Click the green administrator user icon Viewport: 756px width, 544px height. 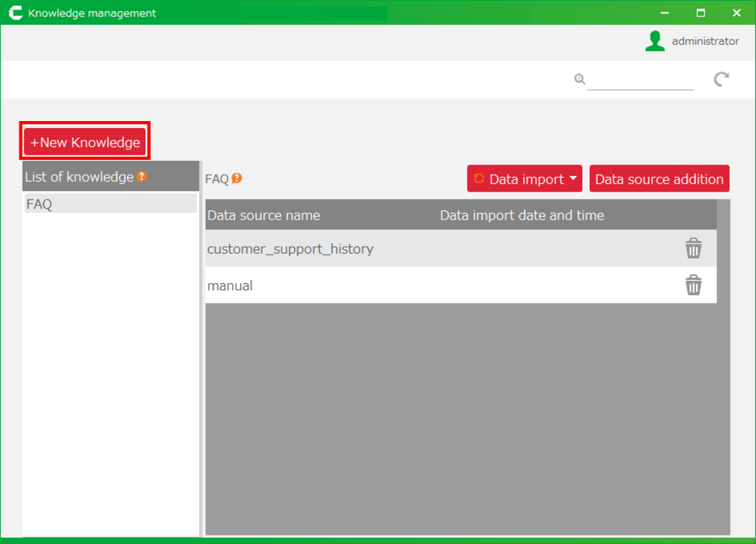coord(655,41)
